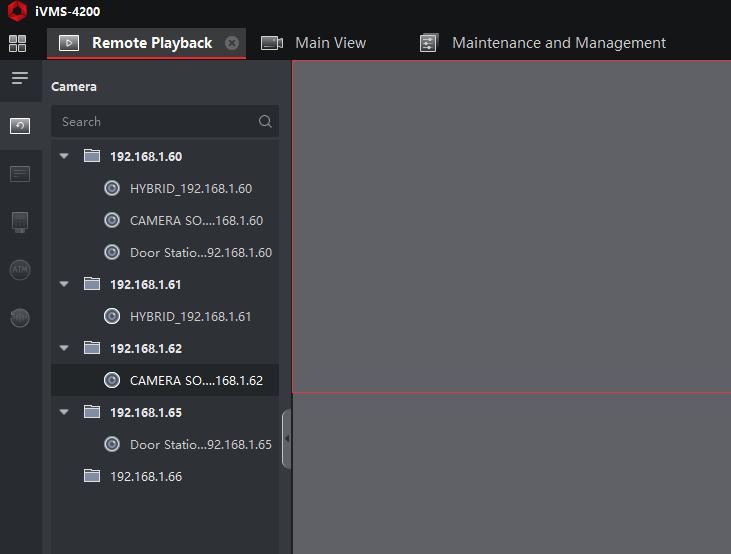The height and width of the screenshot is (554, 731).
Task: Close the Remote Playback tab
Action: click(232, 43)
